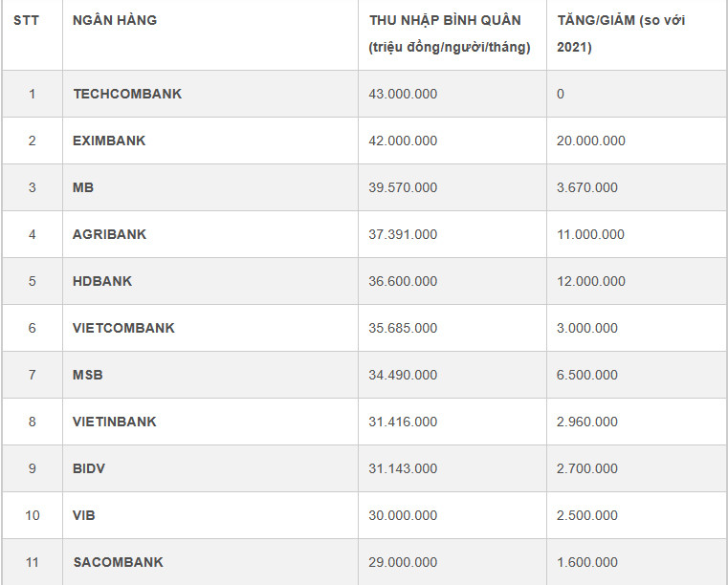The image size is (728, 585).
Task: Click the TECHCOMBANK bank name cell
Action: [x=127, y=94]
